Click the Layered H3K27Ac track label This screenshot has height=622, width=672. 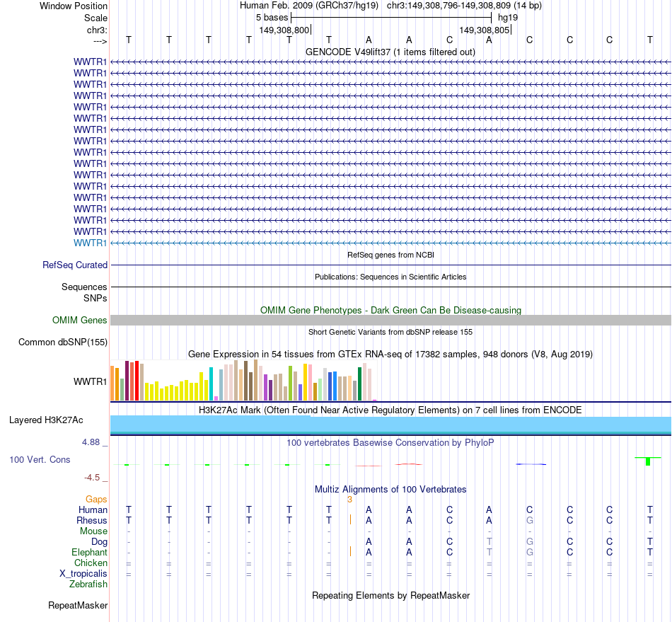pyautogui.click(x=46, y=420)
